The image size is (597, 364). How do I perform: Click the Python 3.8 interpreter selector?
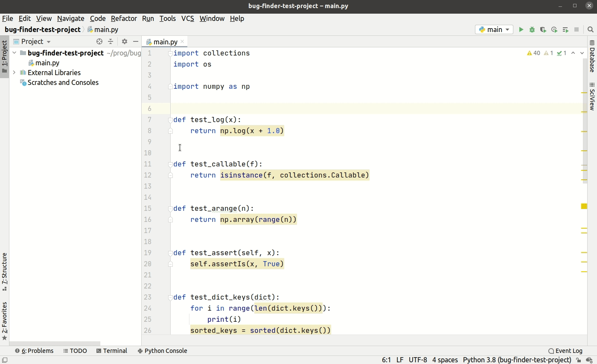coord(517,360)
